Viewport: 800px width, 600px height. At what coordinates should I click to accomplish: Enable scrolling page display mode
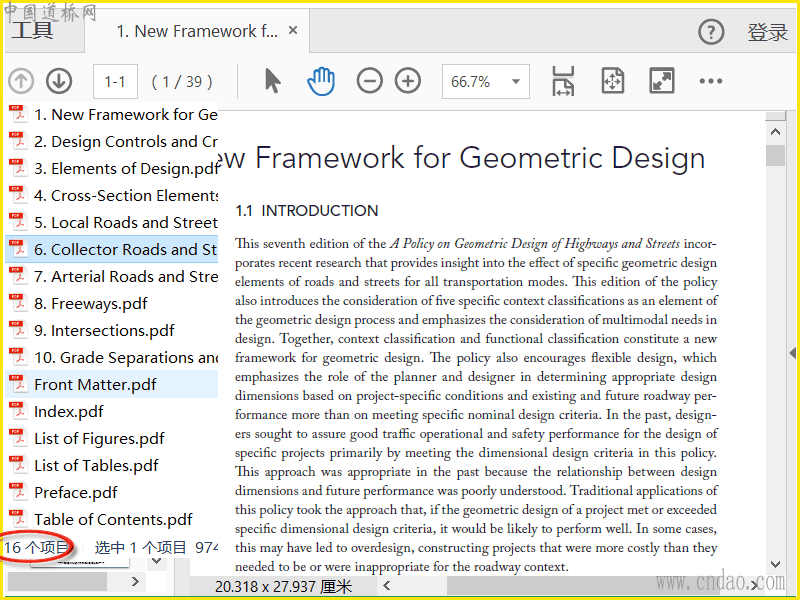563,82
